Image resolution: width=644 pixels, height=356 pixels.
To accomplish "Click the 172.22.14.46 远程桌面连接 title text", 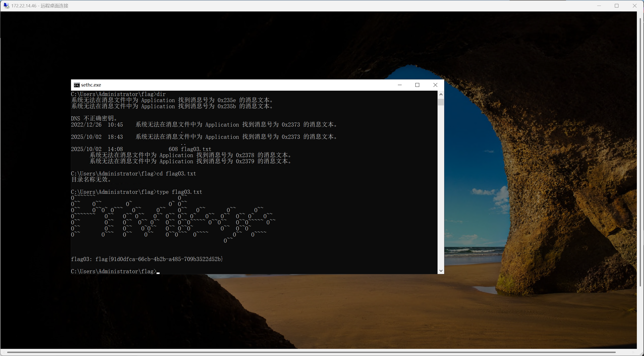I will coord(40,6).
